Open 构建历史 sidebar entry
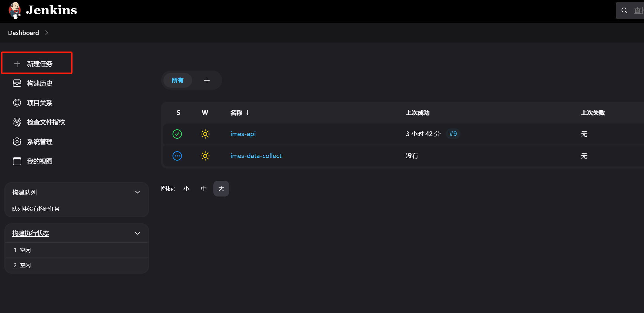Viewport: 644px width, 313px height. pyautogui.click(x=40, y=83)
